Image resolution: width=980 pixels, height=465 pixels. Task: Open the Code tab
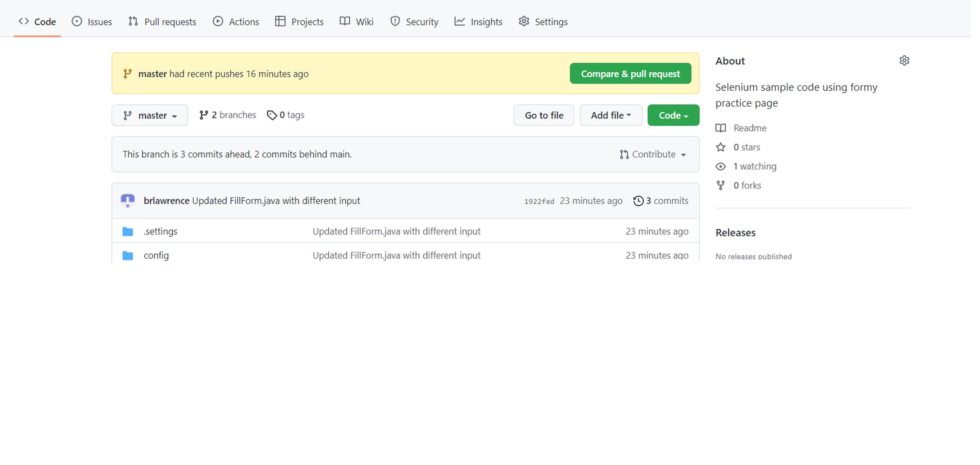click(37, 22)
